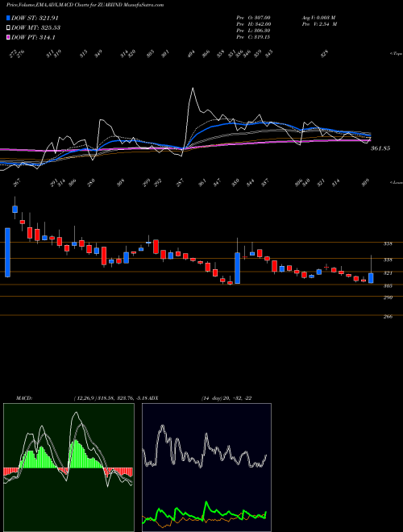This screenshot has width=403, height=532.
Task: Click the ADX '(14 day) 20, +32, -22' text
Action: pyautogui.click(x=226, y=397)
